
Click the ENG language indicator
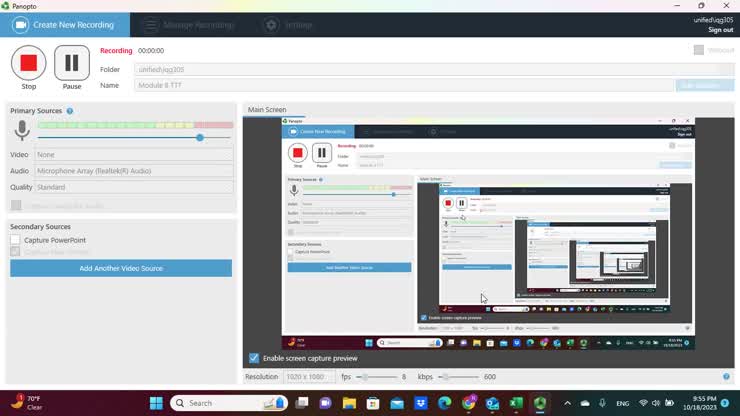(622, 403)
